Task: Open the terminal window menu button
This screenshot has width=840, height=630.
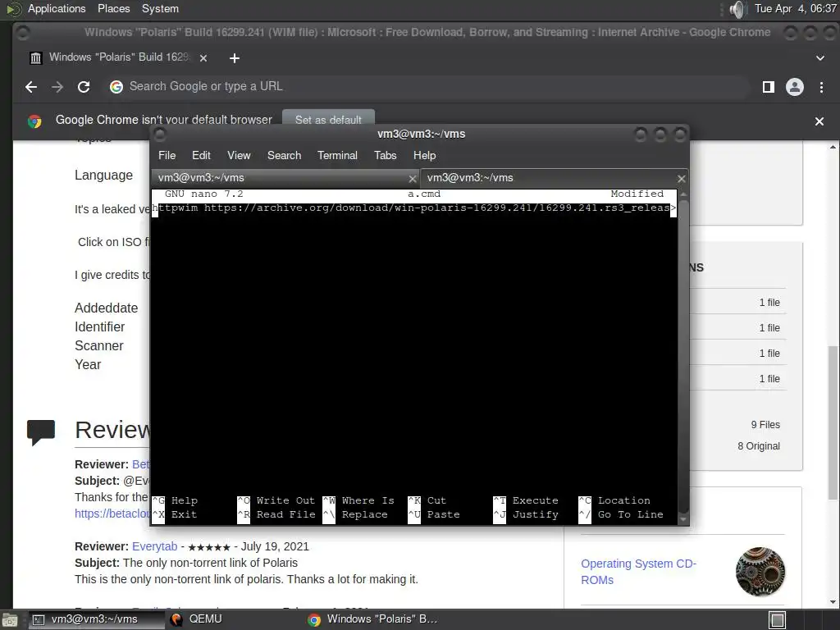Action: click(160, 134)
